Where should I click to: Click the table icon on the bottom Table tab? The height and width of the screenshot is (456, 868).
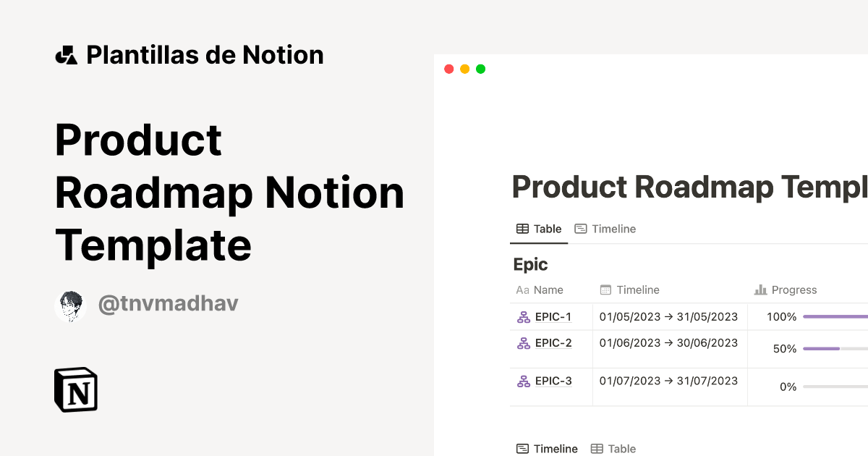pos(596,449)
